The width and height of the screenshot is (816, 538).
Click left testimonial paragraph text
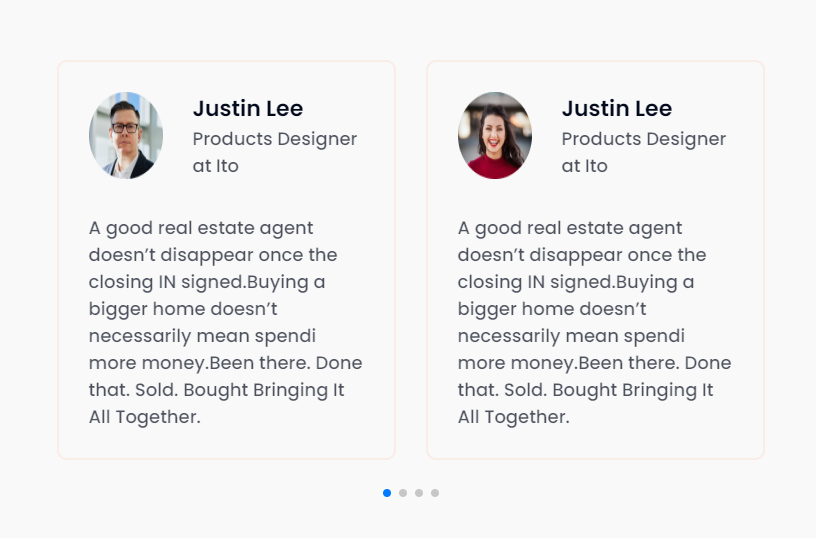(225, 322)
